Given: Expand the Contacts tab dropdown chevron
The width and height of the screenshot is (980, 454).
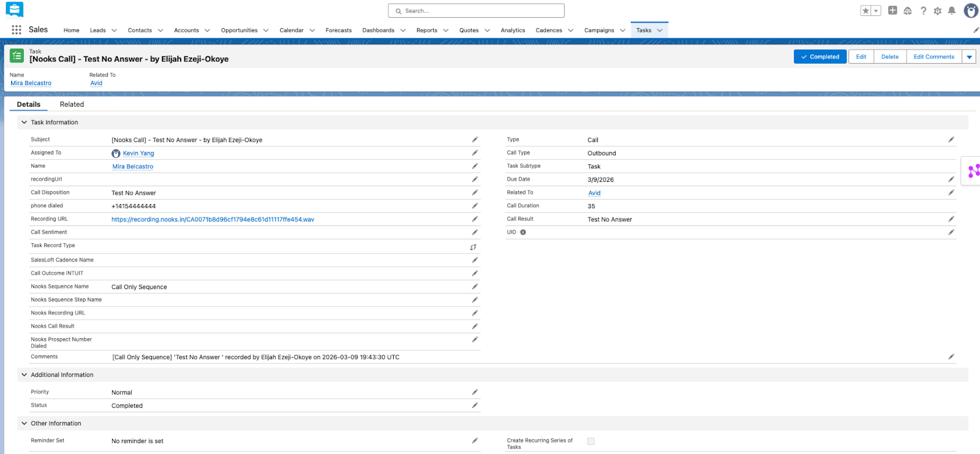Looking at the screenshot, I should tap(160, 30).
